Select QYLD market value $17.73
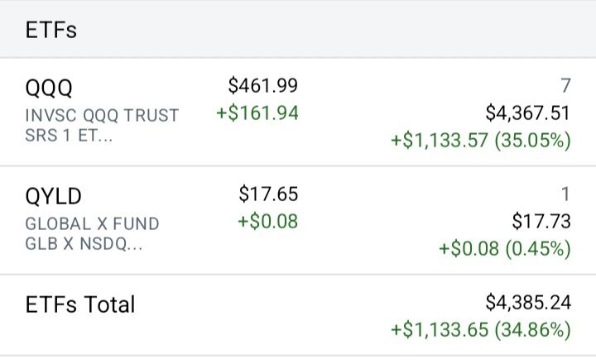Image resolution: width=596 pixels, height=364 pixels. [x=541, y=222]
